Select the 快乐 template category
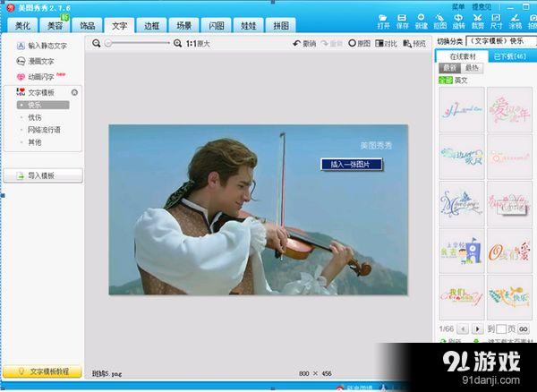Image resolution: width=537 pixels, height=392 pixels. [x=43, y=105]
